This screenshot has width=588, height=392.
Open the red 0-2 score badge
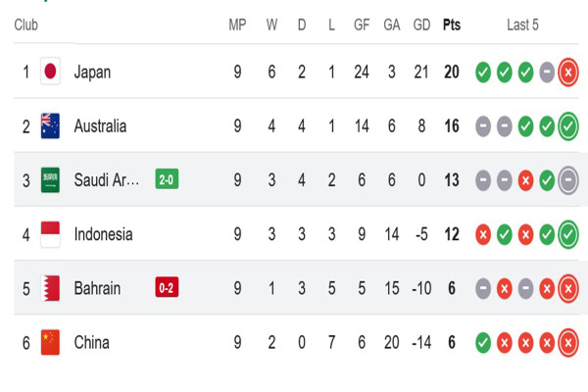click(x=167, y=287)
